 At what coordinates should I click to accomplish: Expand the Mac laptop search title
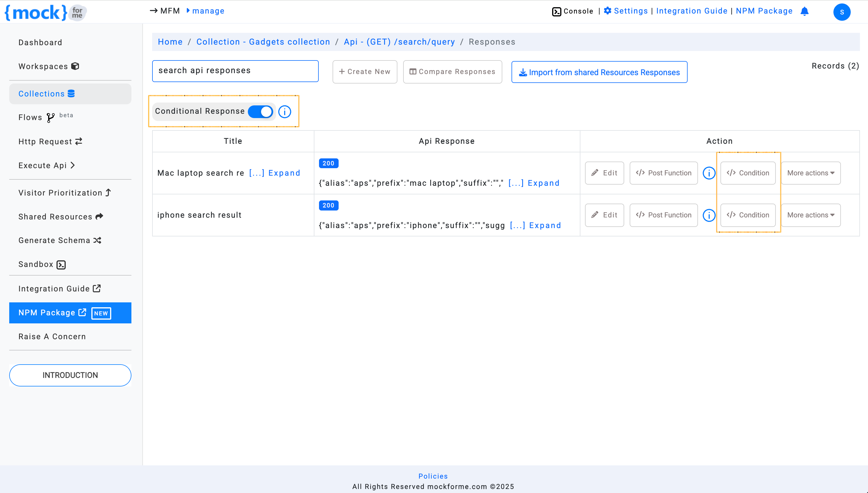274,173
